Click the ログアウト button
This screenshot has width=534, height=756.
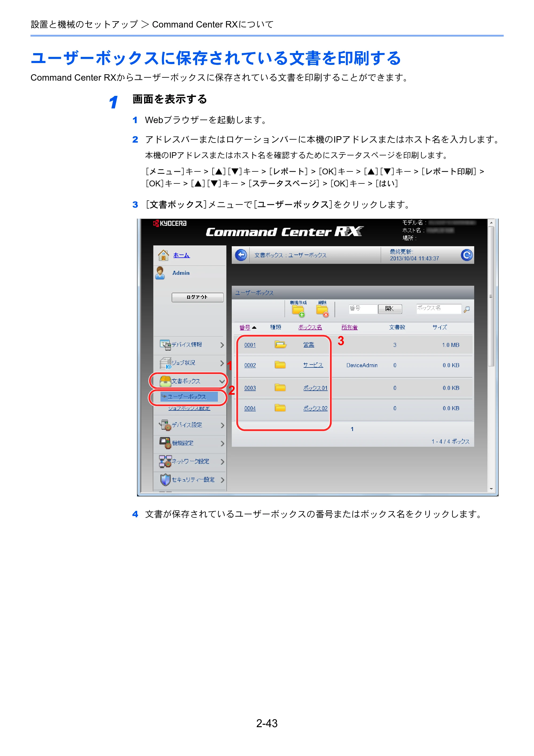(x=198, y=297)
